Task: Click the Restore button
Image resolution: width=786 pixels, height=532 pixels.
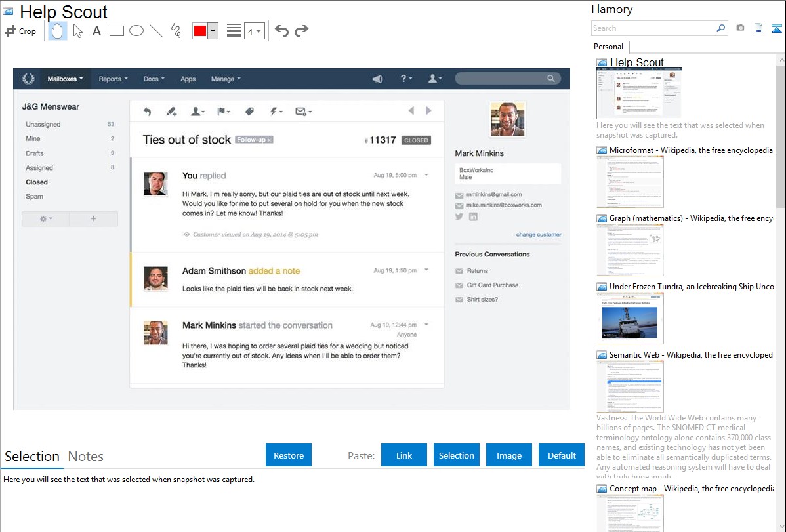Action: point(289,455)
